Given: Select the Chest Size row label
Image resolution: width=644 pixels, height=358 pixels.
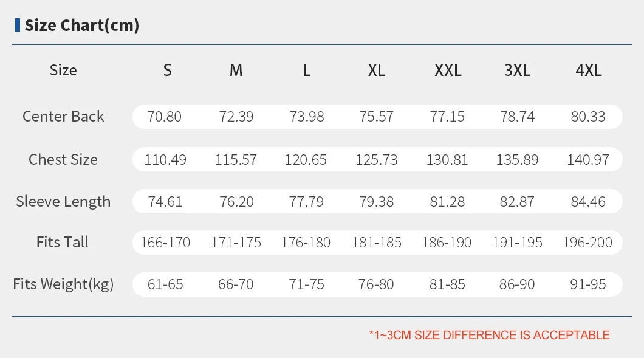Looking at the screenshot, I should [63, 159].
